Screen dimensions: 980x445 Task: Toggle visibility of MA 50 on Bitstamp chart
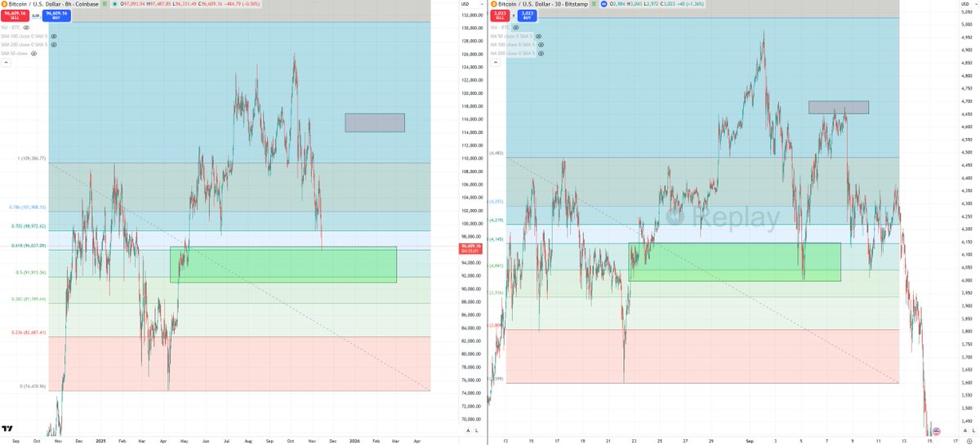pyautogui.click(x=538, y=36)
